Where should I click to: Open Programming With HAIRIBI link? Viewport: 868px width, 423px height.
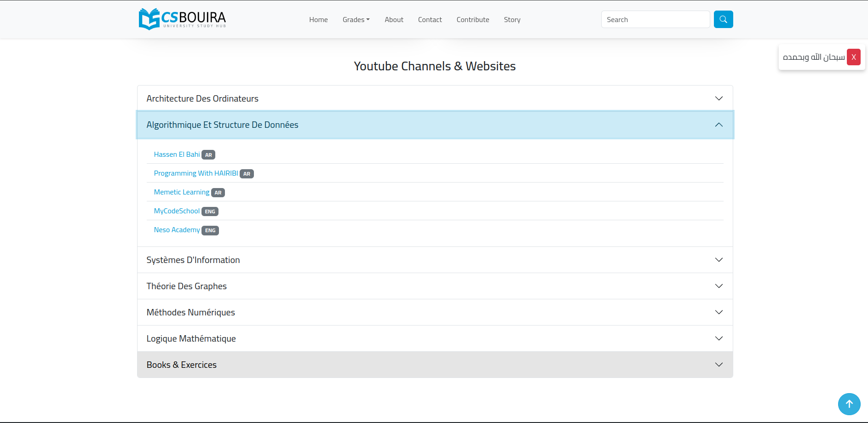[196, 173]
